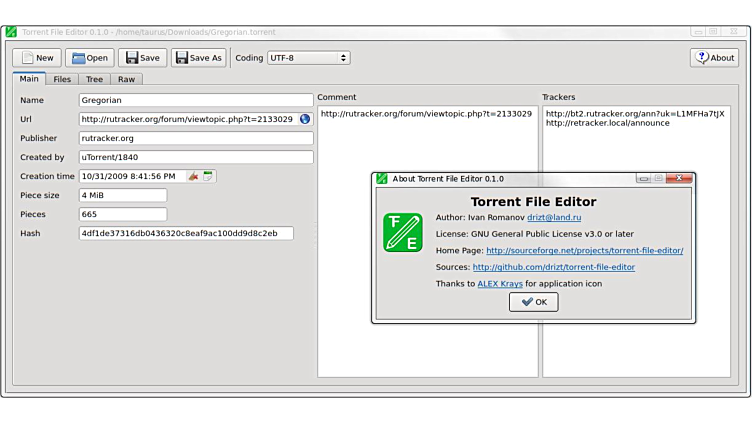The image size is (752, 423).
Task: Click the License text in About dialog
Action: click(x=535, y=234)
